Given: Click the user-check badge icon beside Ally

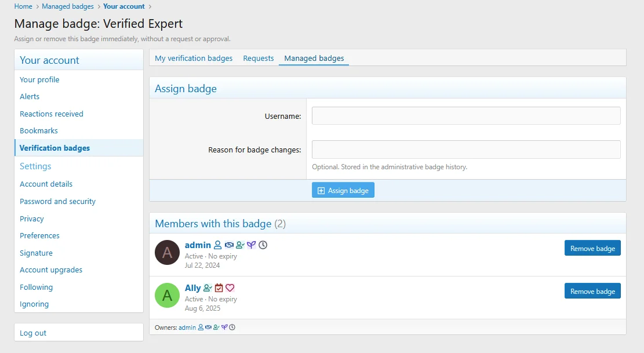Looking at the screenshot, I should (208, 288).
